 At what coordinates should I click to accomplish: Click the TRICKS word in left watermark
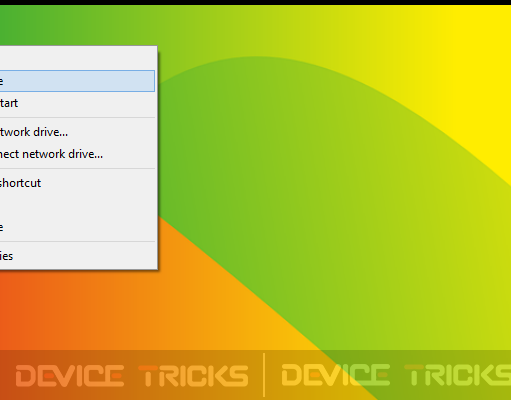point(193,376)
